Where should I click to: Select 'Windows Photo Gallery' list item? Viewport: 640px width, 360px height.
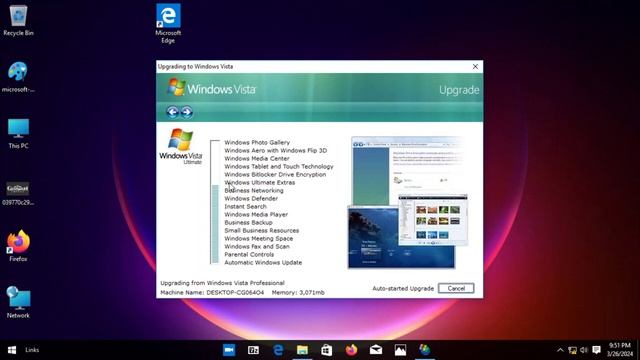click(257, 142)
